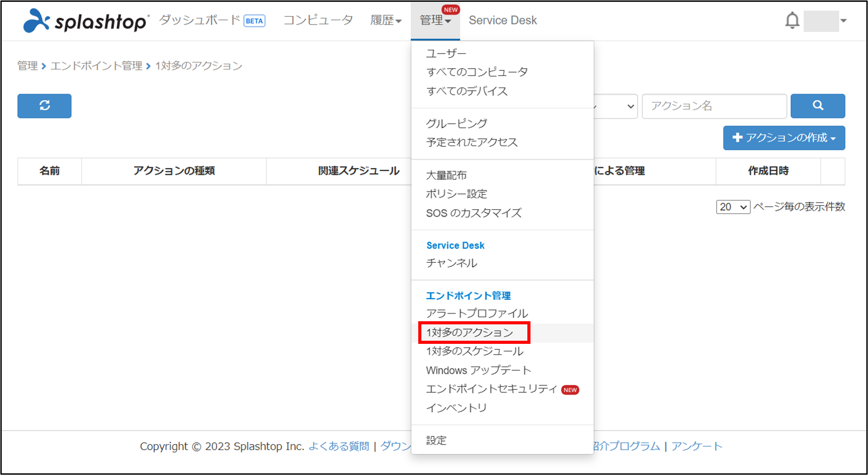868x475 pixels.
Task: Select チャンネル under Service Desk
Action: coord(452,263)
